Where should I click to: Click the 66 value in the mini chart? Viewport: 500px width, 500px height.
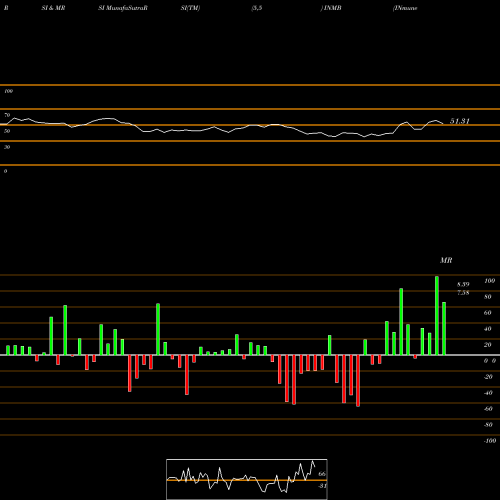pos(322,474)
